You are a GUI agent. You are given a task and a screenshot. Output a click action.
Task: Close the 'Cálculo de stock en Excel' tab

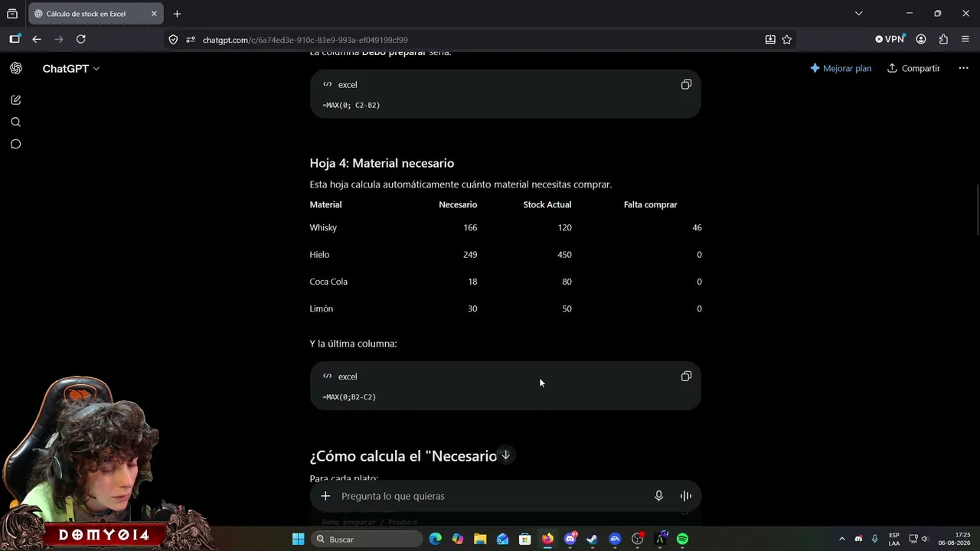pos(154,14)
